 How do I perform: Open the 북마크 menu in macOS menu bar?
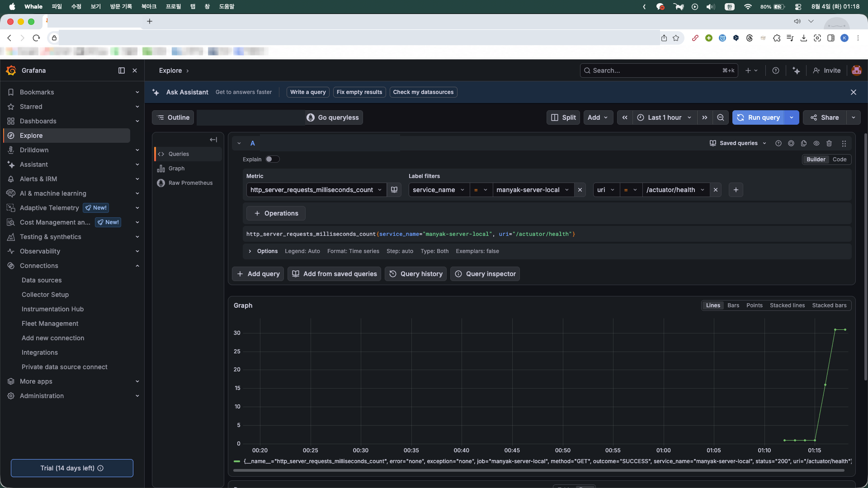(149, 7)
